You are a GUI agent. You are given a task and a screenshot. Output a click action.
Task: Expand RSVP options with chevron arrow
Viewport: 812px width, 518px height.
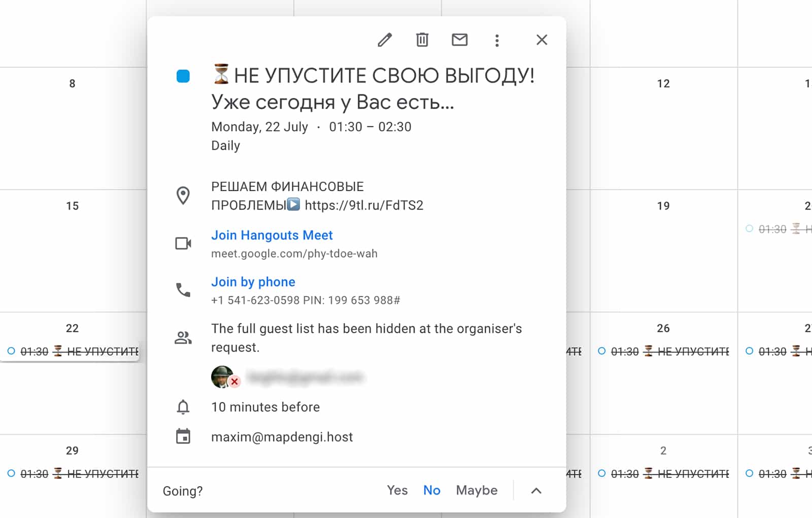[x=536, y=491]
